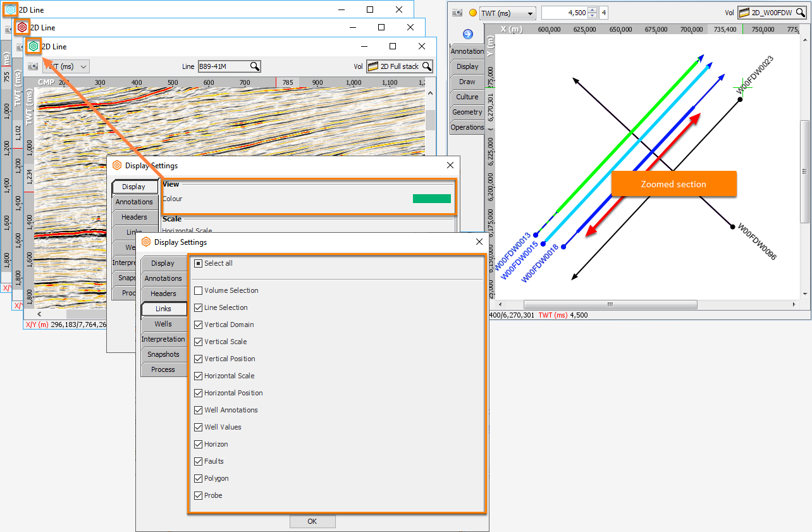Click the camera snapshot icon in the front 2D Line window
The width and height of the screenshot is (812, 532).
[x=33, y=66]
